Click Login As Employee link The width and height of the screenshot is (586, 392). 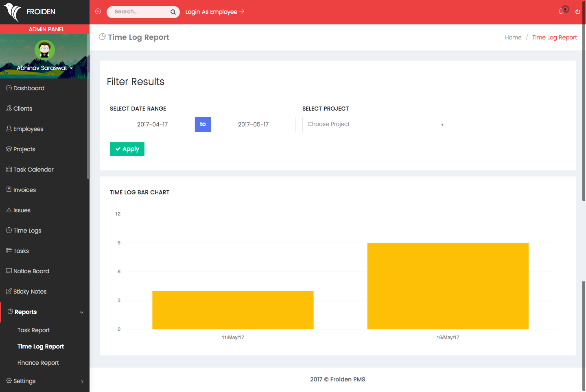click(x=214, y=12)
